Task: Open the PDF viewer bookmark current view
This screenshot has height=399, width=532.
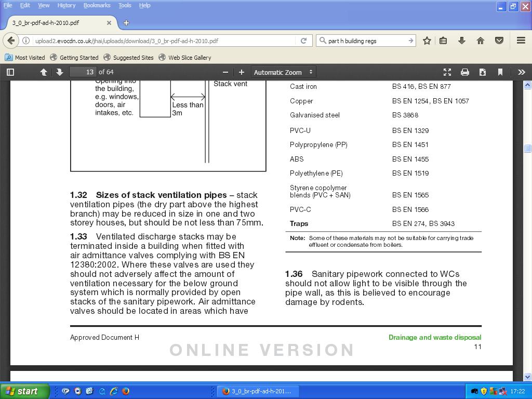Action: pyautogui.click(x=500, y=72)
